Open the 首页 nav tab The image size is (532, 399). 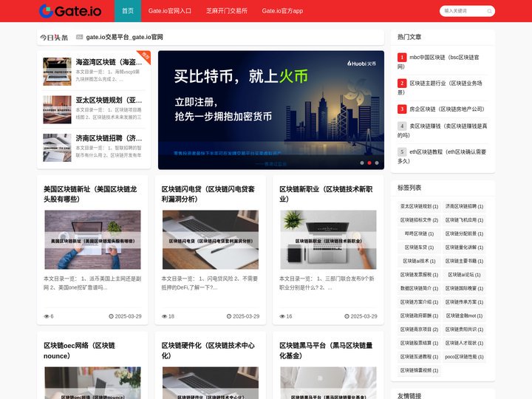128,11
